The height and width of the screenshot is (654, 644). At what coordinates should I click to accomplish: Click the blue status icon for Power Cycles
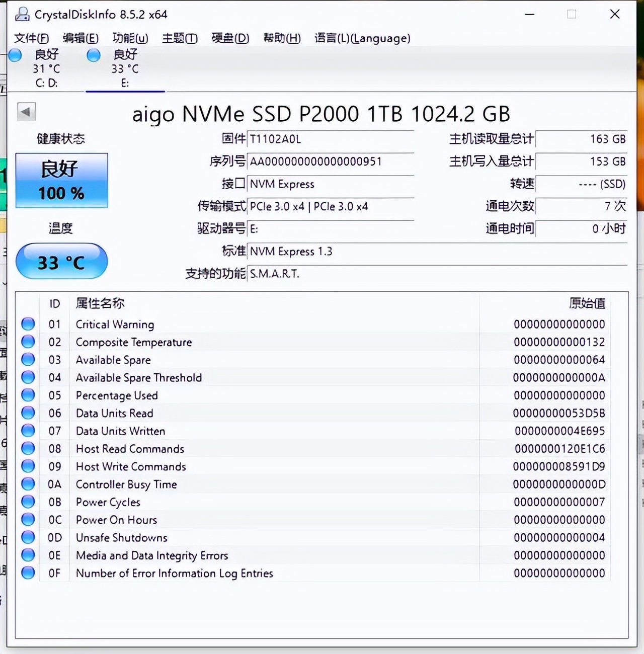click(28, 502)
